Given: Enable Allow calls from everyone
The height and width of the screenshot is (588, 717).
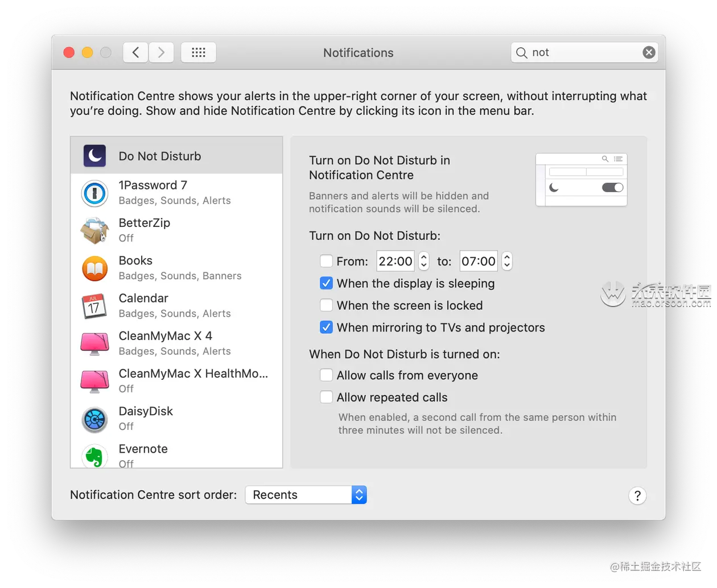Looking at the screenshot, I should pos(326,375).
